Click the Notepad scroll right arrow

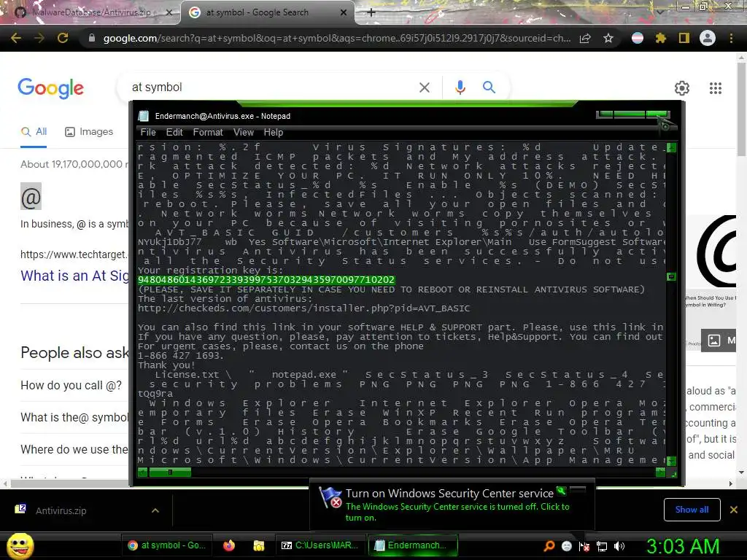click(660, 472)
